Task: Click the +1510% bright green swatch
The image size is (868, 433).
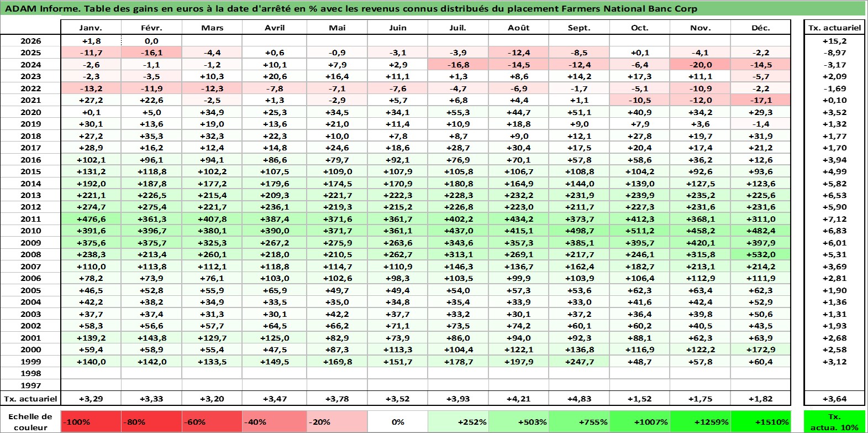Action: tap(760, 421)
